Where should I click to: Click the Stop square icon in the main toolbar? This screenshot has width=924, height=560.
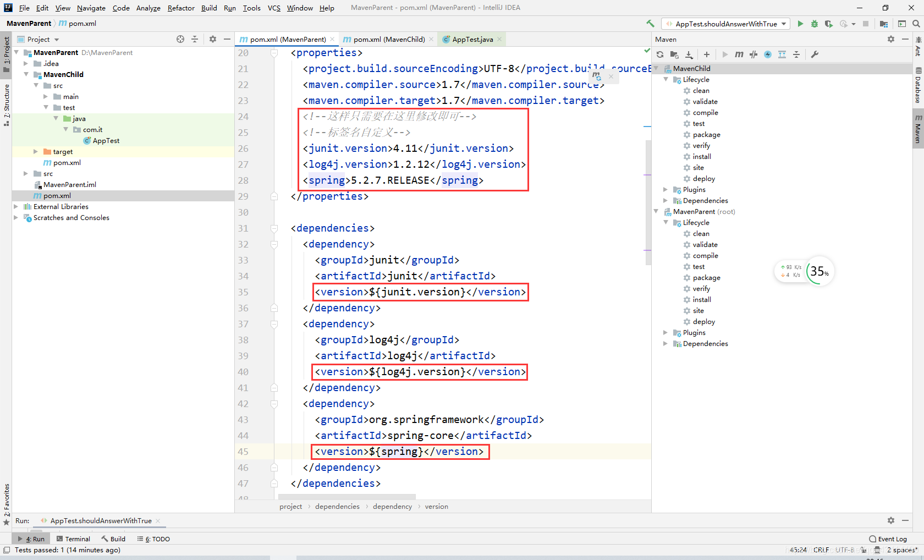click(866, 24)
